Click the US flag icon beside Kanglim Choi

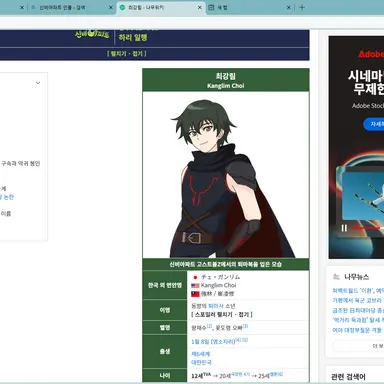click(x=195, y=286)
